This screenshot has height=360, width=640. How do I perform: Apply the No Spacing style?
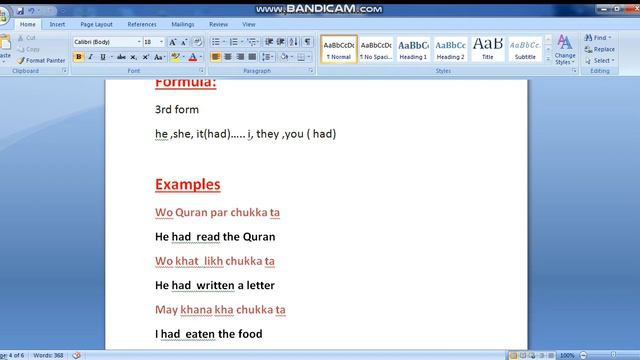tap(376, 49)
